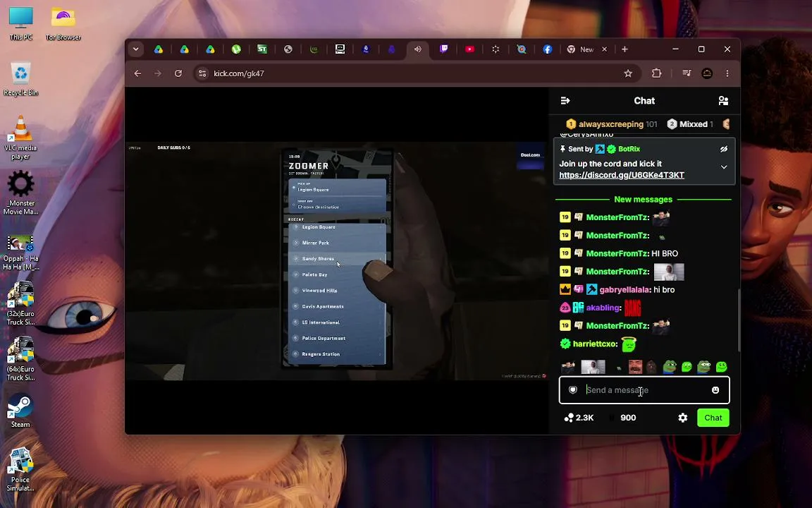Viewport: 812px width, 508px height.
Task: Insert the white-shirt man quick emote
Action: (x=593, y=367)
